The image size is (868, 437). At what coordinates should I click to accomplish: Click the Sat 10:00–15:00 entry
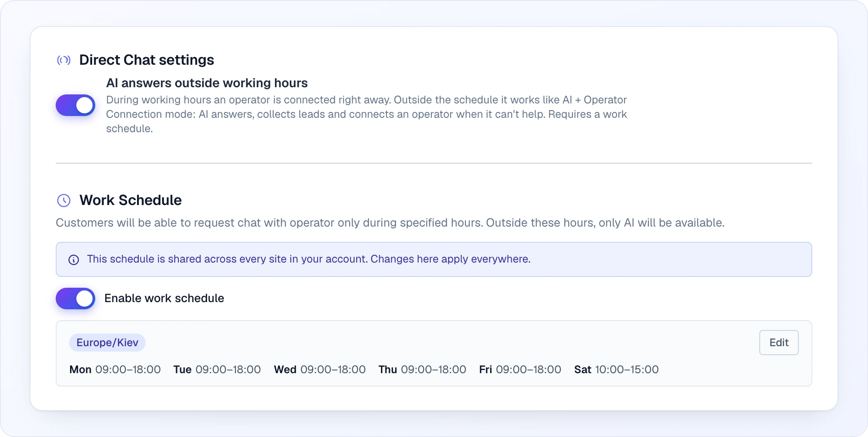click(x=616, y=370)
